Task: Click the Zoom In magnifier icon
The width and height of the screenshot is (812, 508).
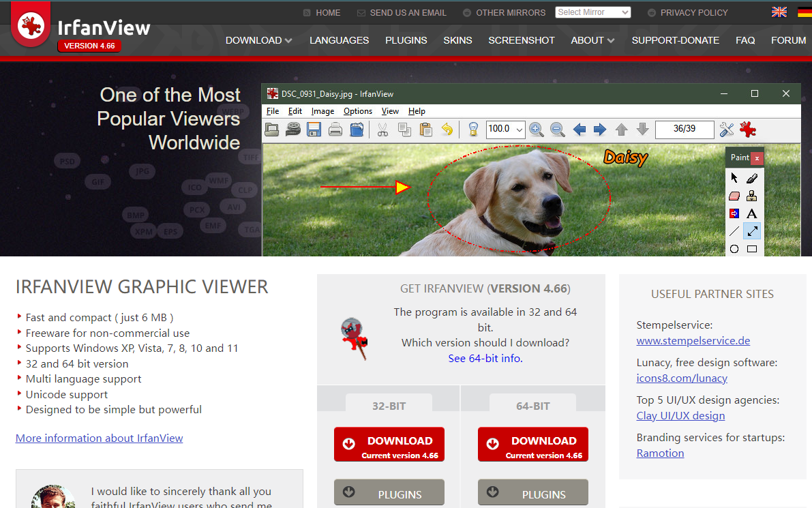Action: pyautogui.click(x=536, y=130)
